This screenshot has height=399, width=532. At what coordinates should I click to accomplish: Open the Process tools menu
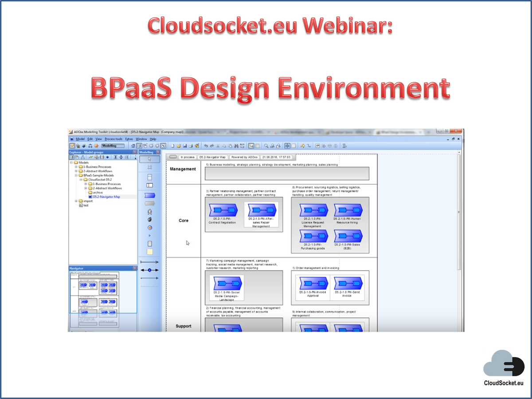coord(113,139)
